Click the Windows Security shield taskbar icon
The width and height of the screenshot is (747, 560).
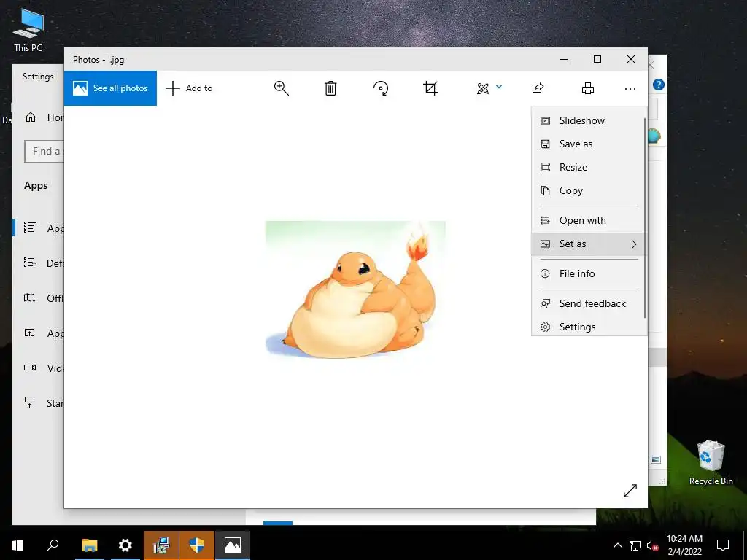click(x=197, y=545)
